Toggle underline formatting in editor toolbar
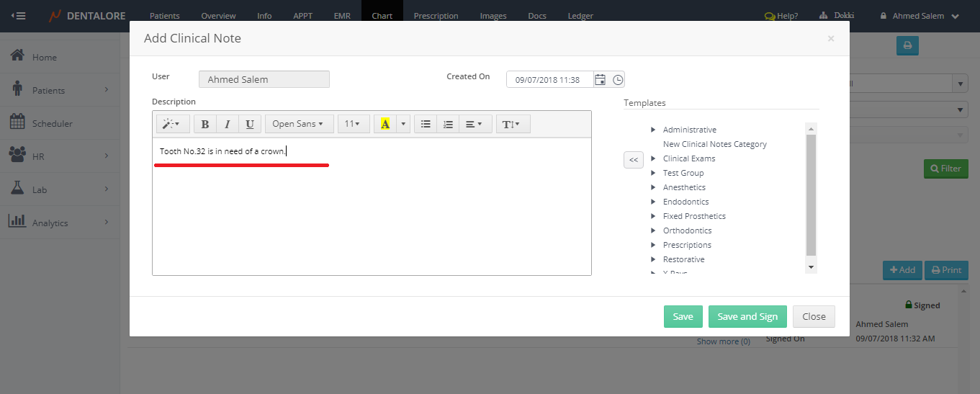The height and width of the screenshot is (394, 980). pos(250,124)
